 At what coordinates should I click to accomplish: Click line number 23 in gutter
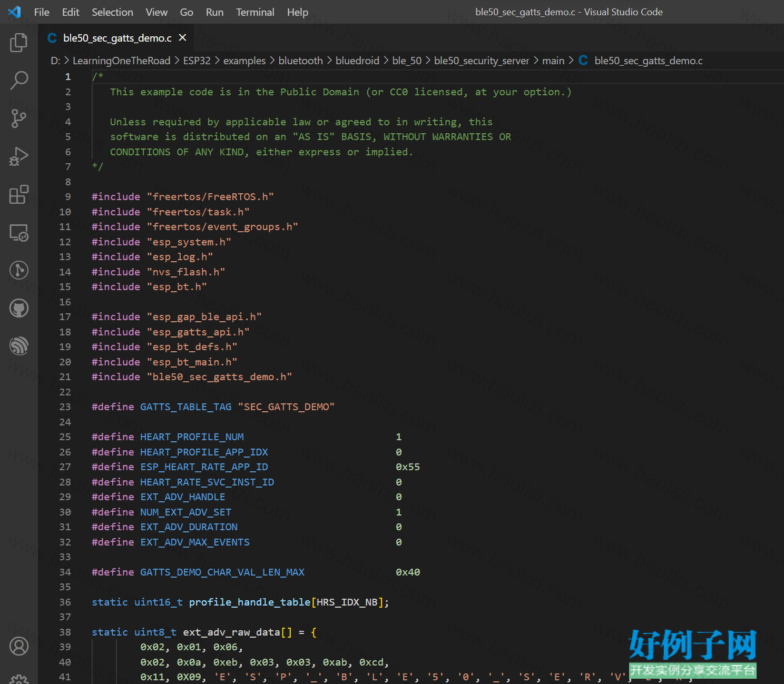(x=65, y=407)
